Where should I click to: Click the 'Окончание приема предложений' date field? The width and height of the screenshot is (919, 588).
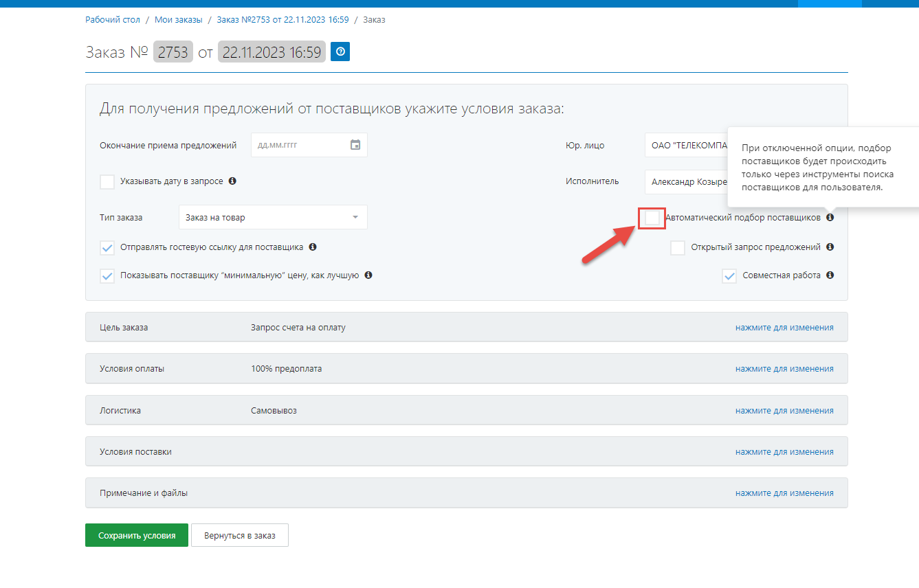300,145
